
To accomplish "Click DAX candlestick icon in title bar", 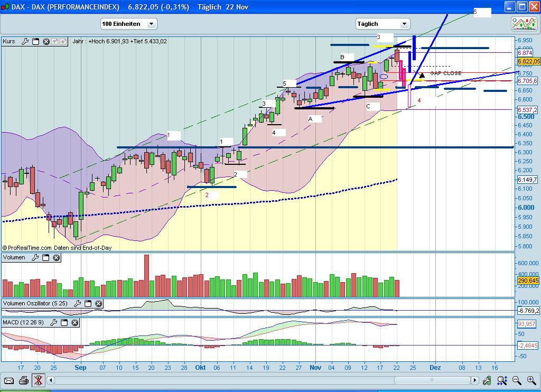I will click(5, 6).
